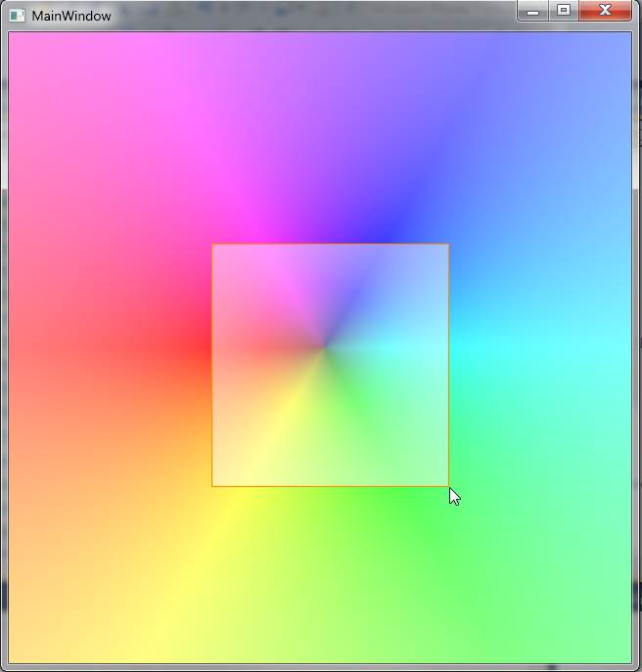Image resolution: width=642 pixels, height=672 pixels.
Task: Click the MainWindow application icon in title bar
Action: [x=18, y=16]
